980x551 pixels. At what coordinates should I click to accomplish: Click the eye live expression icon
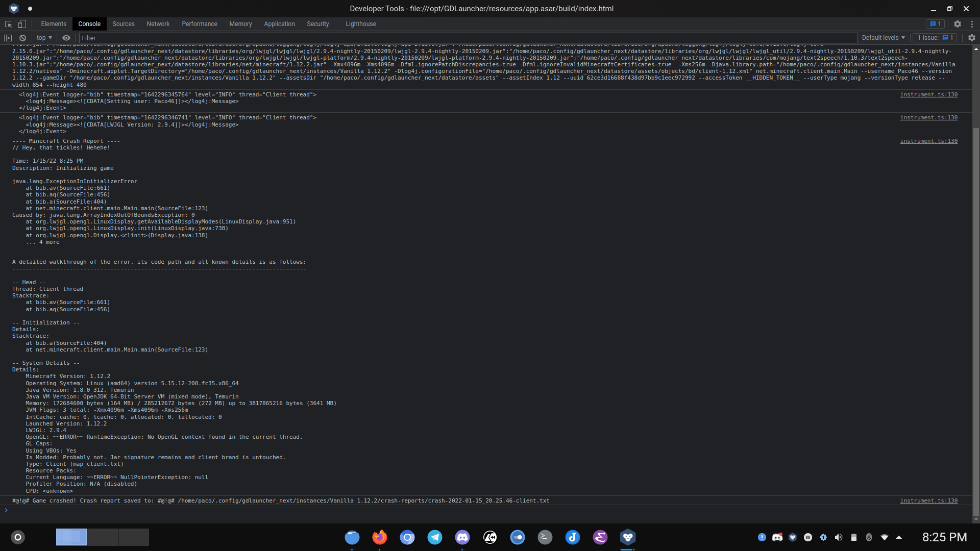coord(66,38)
